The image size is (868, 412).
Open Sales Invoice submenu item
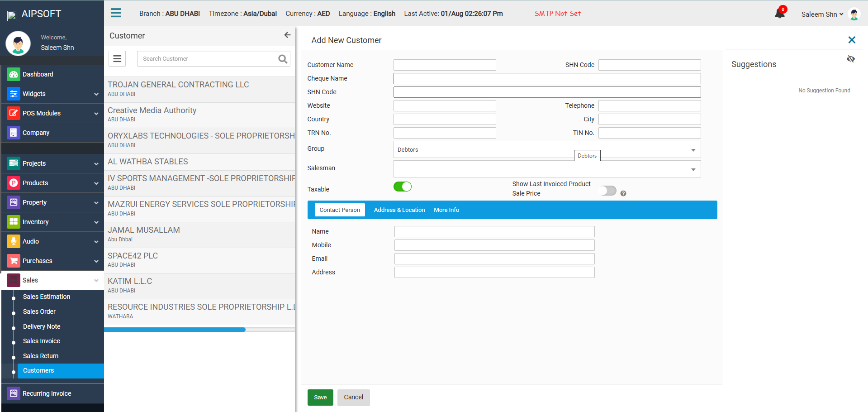pos(42,341)
